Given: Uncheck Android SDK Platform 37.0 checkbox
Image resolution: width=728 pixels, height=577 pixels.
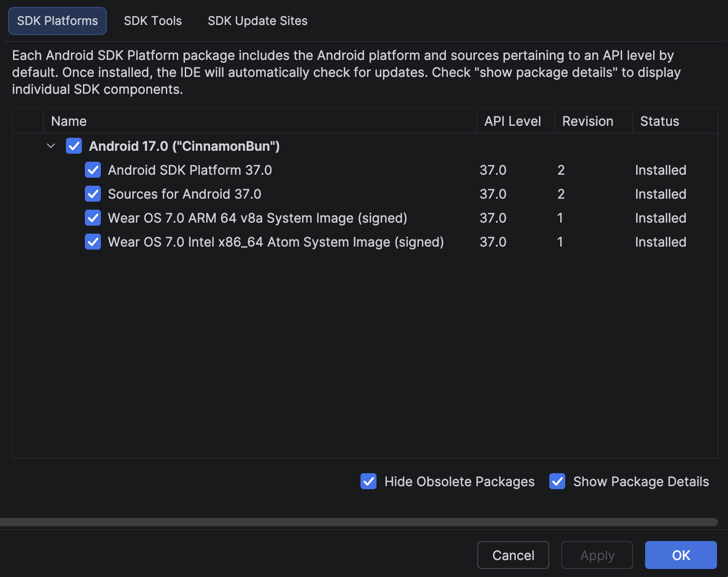Looking at the screenshot, I should coord(93,170).
